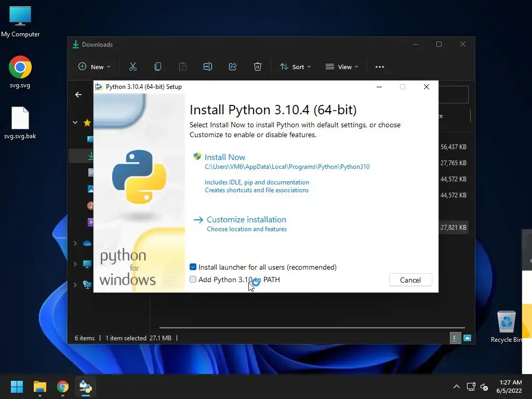Open the Pictures folder icon in sidebar

(x=90, y=189)
